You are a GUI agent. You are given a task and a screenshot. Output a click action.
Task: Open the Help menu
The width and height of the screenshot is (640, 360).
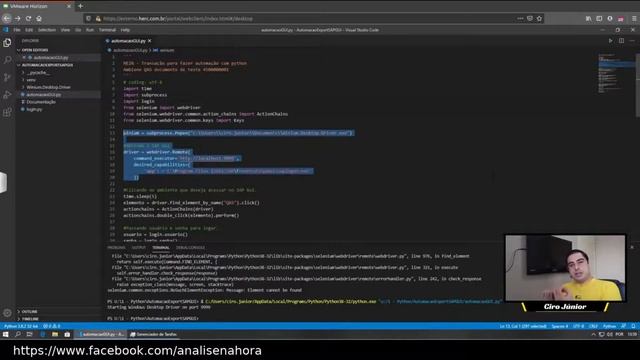[125, 30]
